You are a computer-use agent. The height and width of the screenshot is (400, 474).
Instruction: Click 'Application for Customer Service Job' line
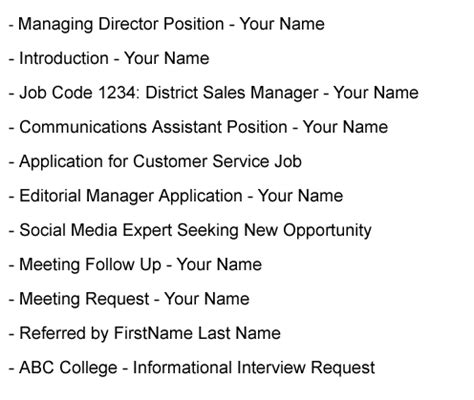(x=155, y=162)
